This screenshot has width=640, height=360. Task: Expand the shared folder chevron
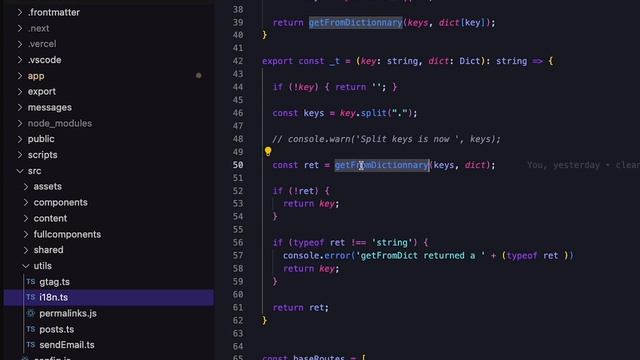pyautogui.click(x=26, y=250)
